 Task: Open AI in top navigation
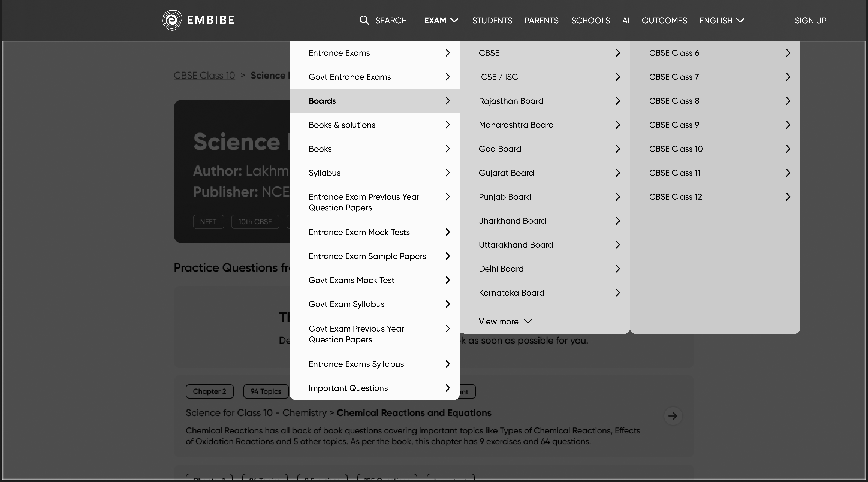pos(626,20)
